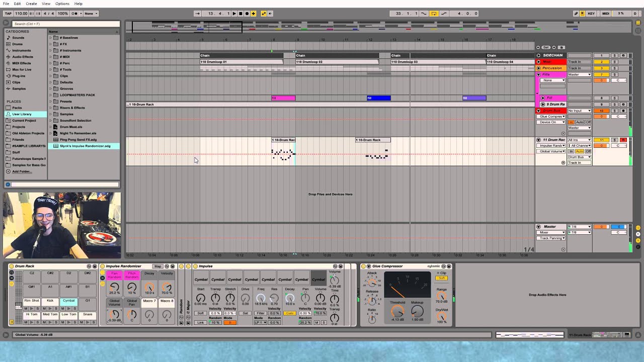The width and height of the screenshot is (644, 362).
Task: Click Add Folder in Places
Action: click(22, 171)
